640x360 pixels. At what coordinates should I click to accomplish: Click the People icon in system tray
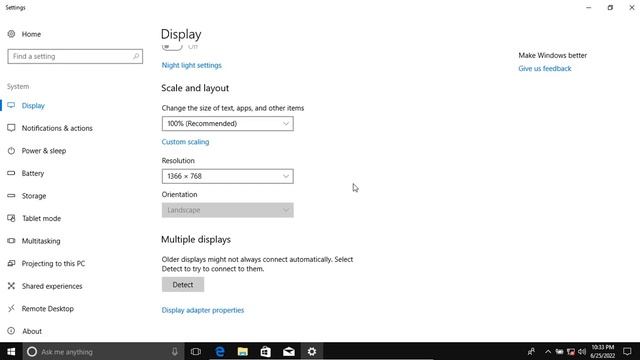(x=531, y=351)
